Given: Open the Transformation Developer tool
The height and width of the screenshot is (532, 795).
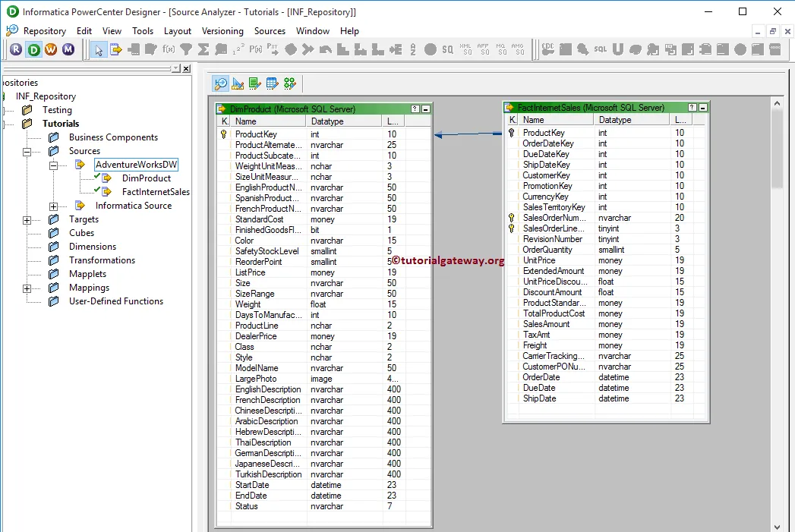Looking at the screenshot, I should pyautogui.click(x=255, y=83).
